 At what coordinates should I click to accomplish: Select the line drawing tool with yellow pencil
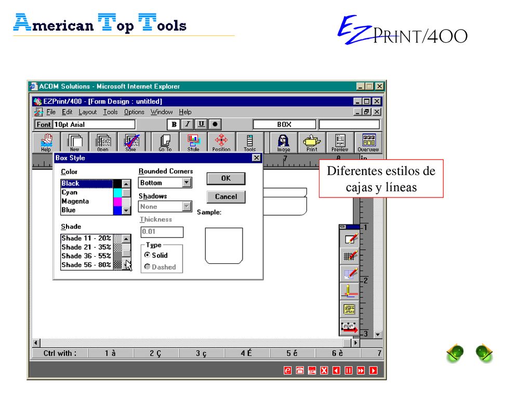350,291
